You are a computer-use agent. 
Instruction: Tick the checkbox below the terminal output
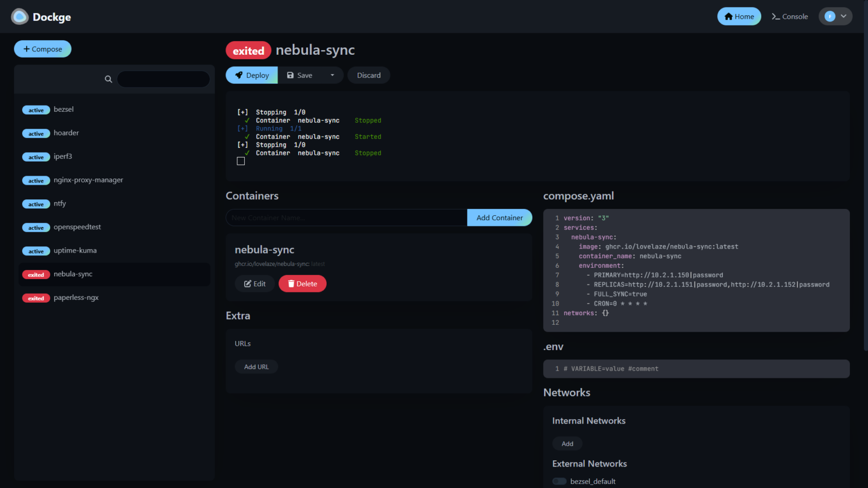pyautogui.click(x=241, y=160)
